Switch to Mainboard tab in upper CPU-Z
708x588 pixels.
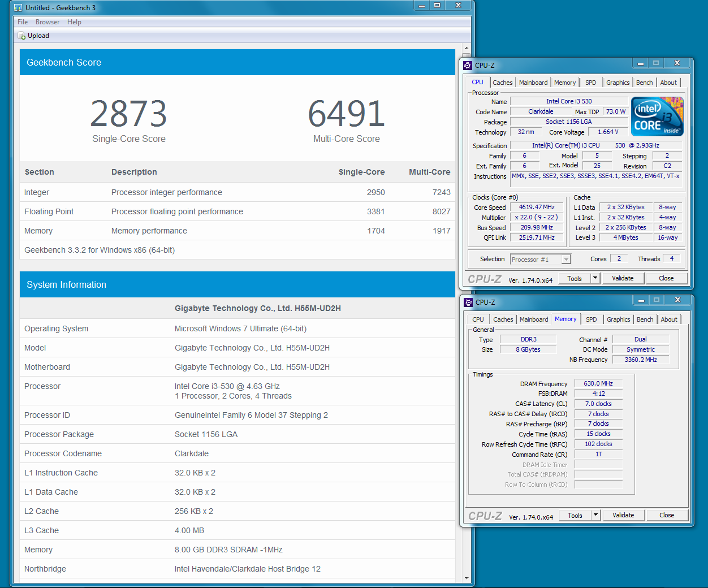(533, 83)
